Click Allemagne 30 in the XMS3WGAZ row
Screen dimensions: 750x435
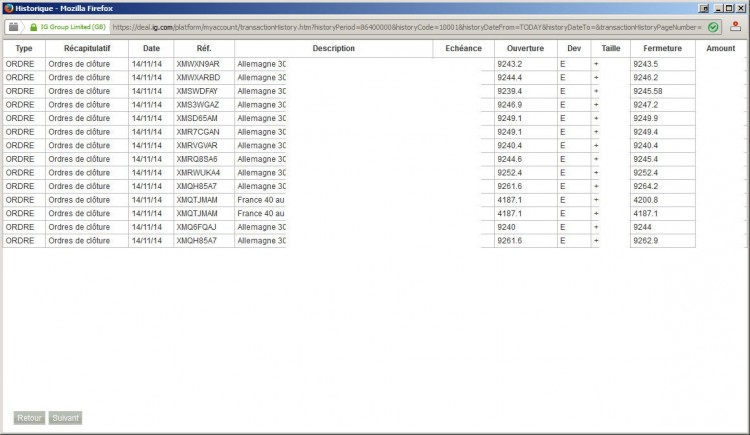pyautogui.click(x=261, y=105)
